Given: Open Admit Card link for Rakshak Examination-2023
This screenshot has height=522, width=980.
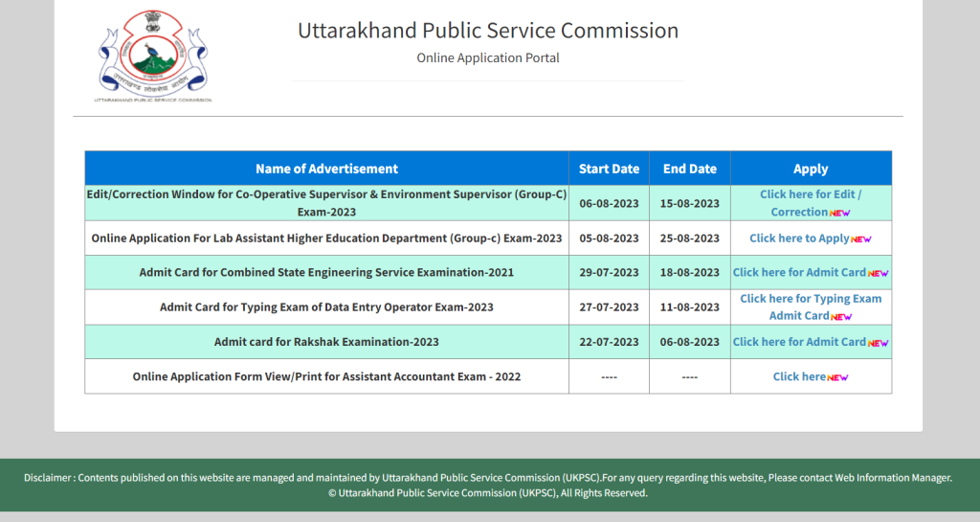Looking at the screenshot, I should (x=799, y=342).
